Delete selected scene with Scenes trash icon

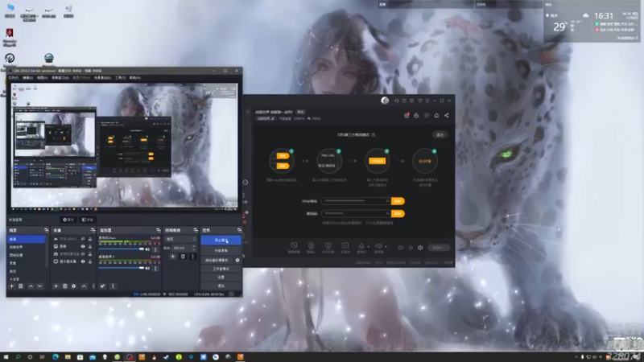pyautogui.click(x=21, y=286)
